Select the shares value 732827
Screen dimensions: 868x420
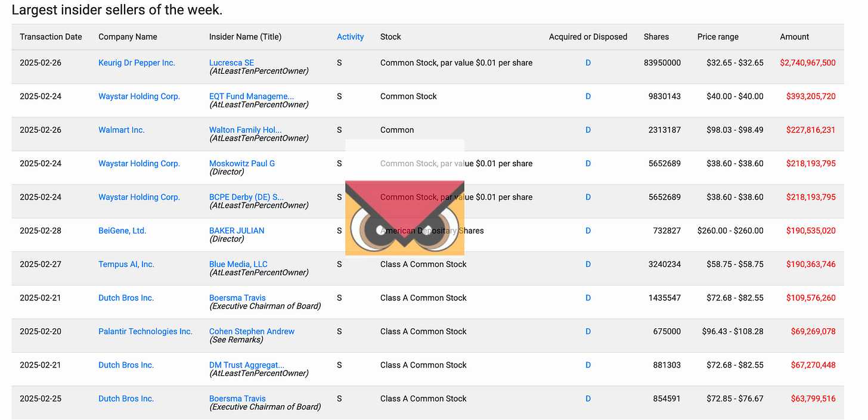pyautogui.click(x=667, y=231)
